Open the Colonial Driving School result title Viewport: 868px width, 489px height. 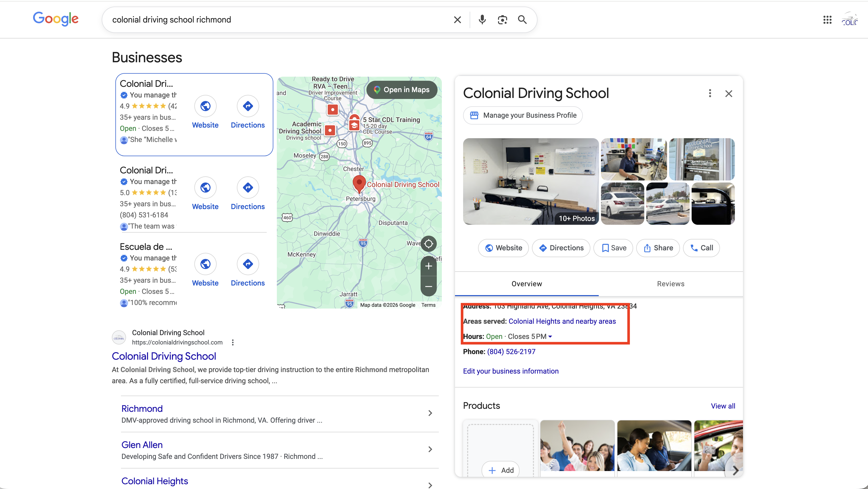(x=164, y=357)
